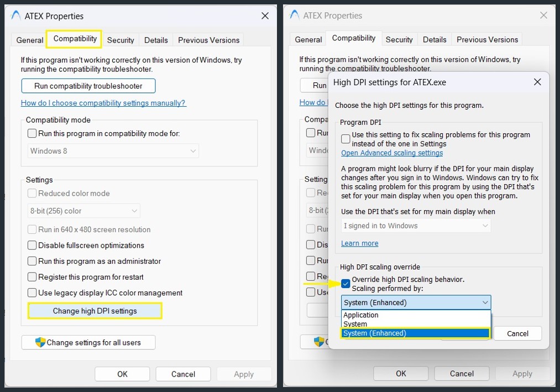The height and width of the screenshot is (392, 560).
Task: Click the fully visible 'Change settings for all users' button
Action: point(88,342)
